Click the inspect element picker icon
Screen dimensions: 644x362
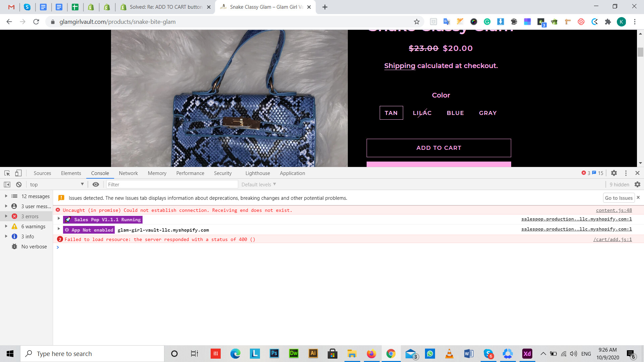click(7, 173)
